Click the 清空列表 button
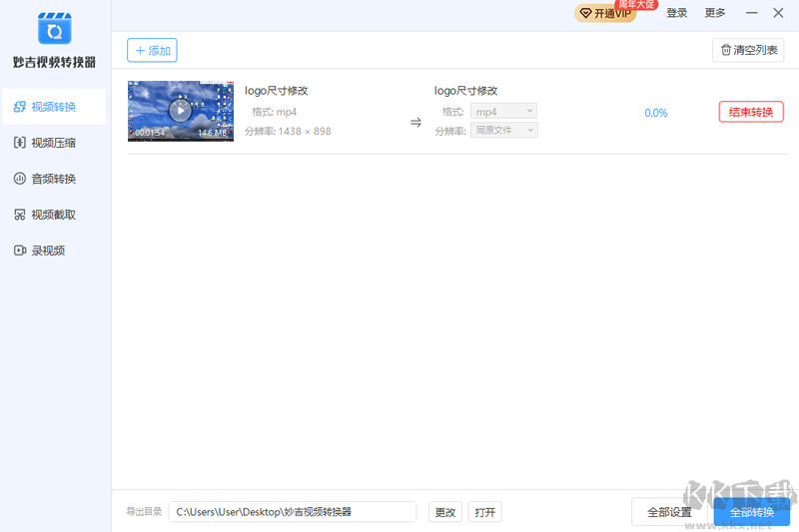 [x=748, y=50]
